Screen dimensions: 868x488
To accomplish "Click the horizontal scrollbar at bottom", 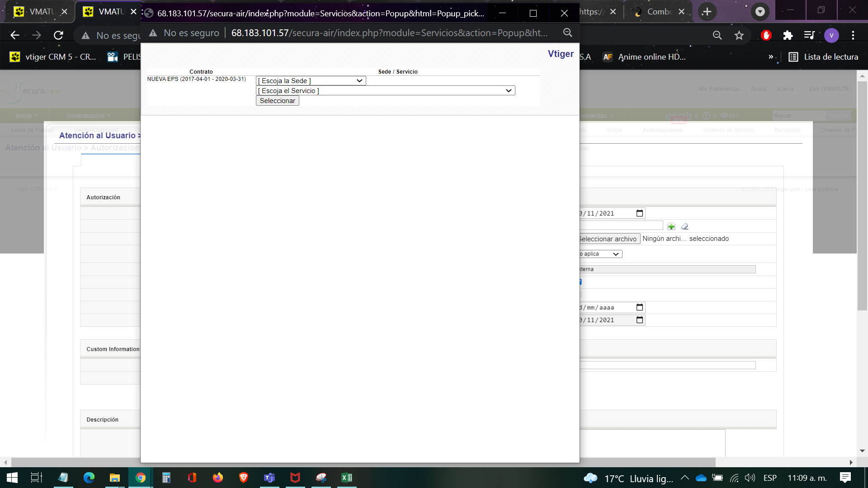I will [363, 462].
